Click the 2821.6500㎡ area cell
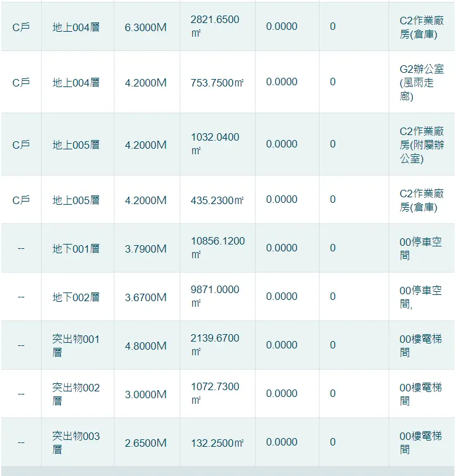 (215, 27)
